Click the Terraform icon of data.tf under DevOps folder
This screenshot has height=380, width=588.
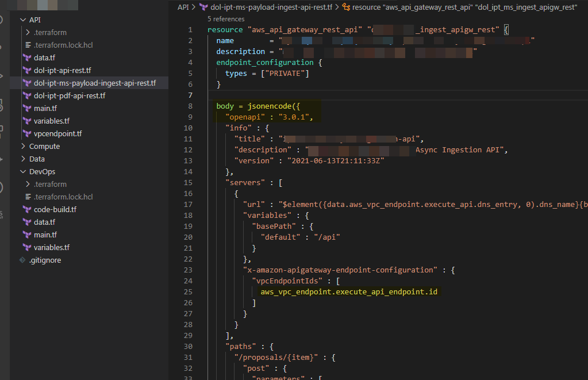[x=27, y=222]
